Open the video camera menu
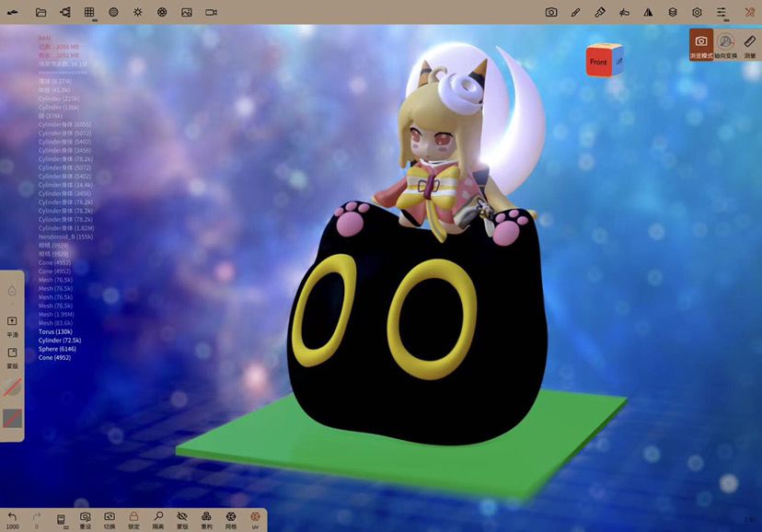This screenshot has height=532, width=762. point(211,12)
